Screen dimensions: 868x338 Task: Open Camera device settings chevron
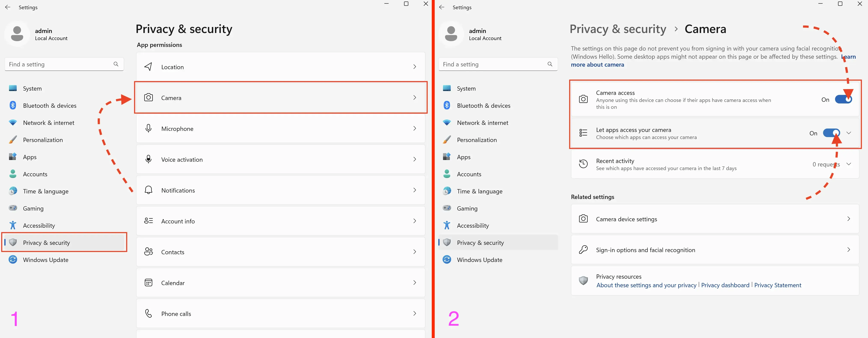click(x=848, y=219)
